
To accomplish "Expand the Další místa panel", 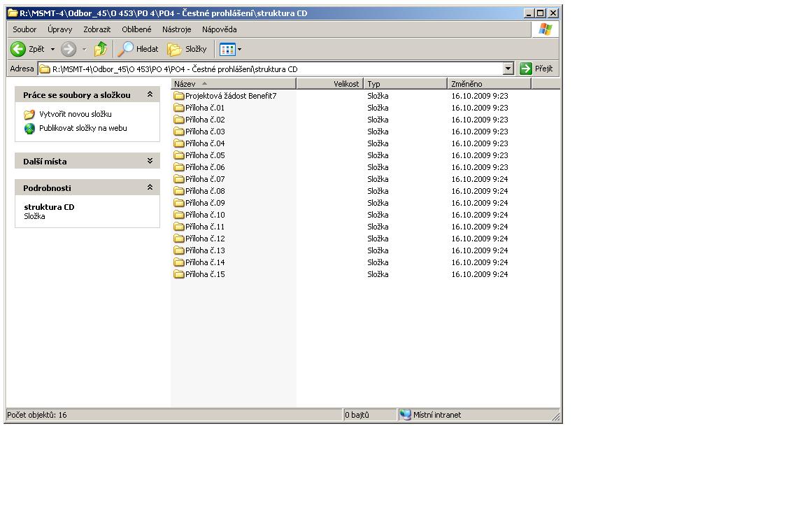I will click(x=150, y=161).
